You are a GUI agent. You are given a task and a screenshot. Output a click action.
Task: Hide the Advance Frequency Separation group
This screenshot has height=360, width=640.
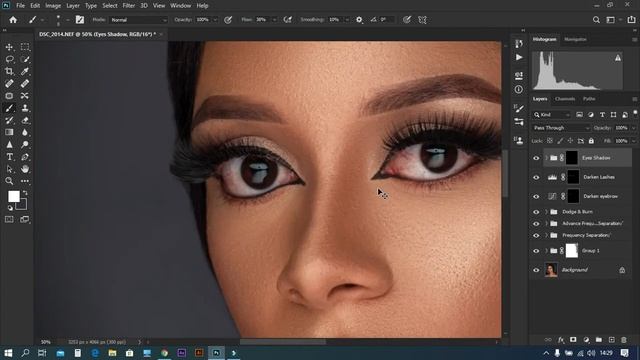tap(536, 224)
